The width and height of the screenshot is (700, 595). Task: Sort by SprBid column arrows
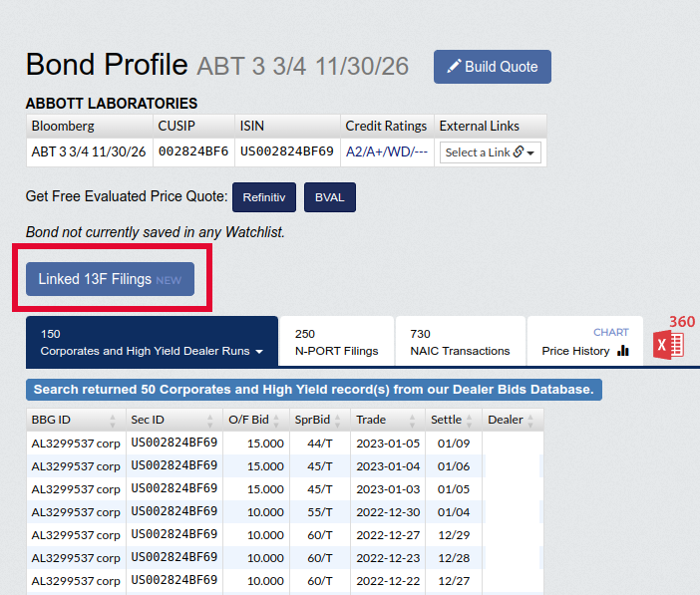point(337,420)
